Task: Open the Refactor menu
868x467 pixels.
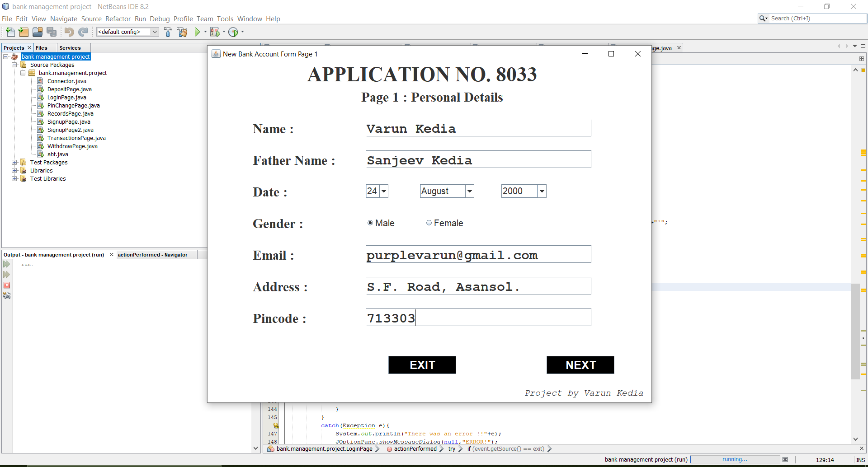Action: pyautogui.click(x=118, y=19)
